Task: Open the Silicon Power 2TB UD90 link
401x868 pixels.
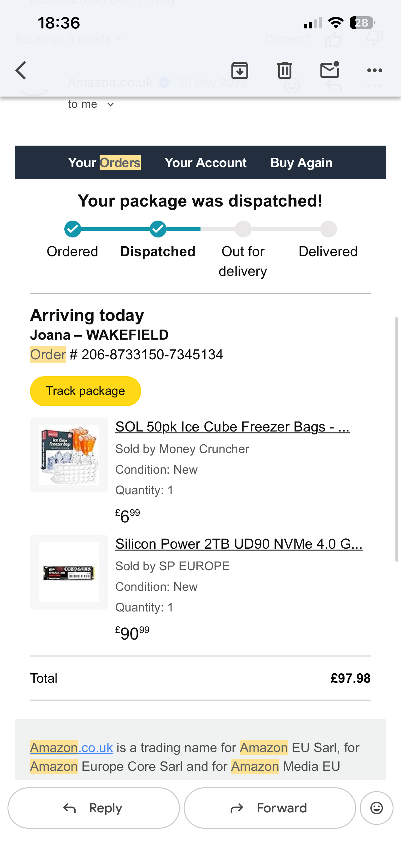Action: [x=239, y=544]
